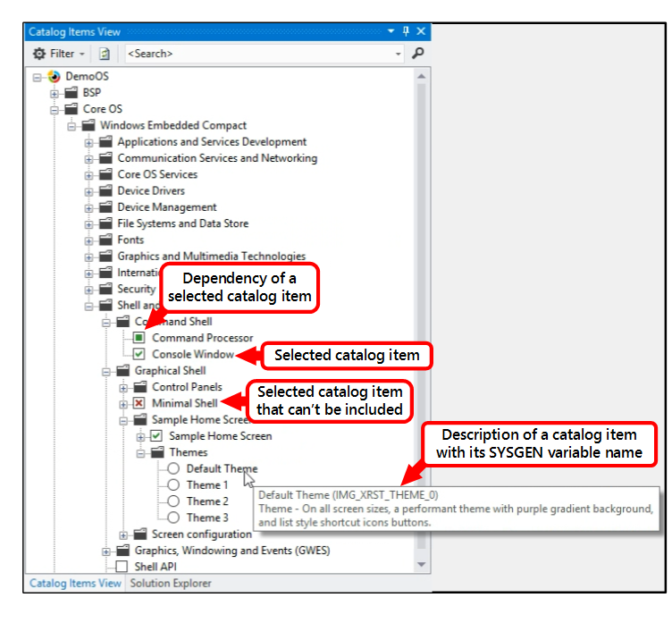Select the Command Processor tree label

pos(202,338)
